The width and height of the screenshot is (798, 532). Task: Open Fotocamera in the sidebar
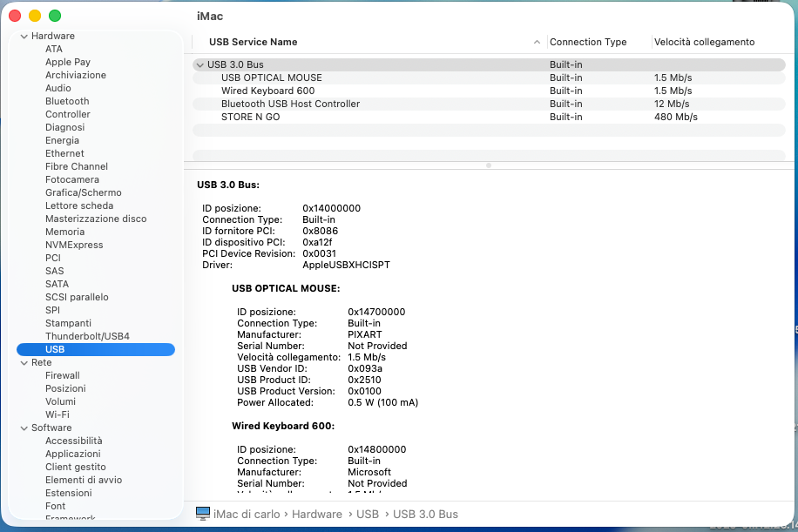point(72,179)
